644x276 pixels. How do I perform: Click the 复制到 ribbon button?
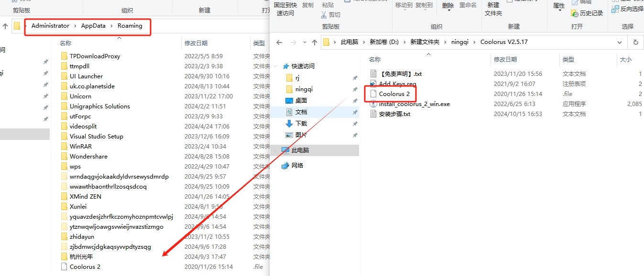[424, 5]
